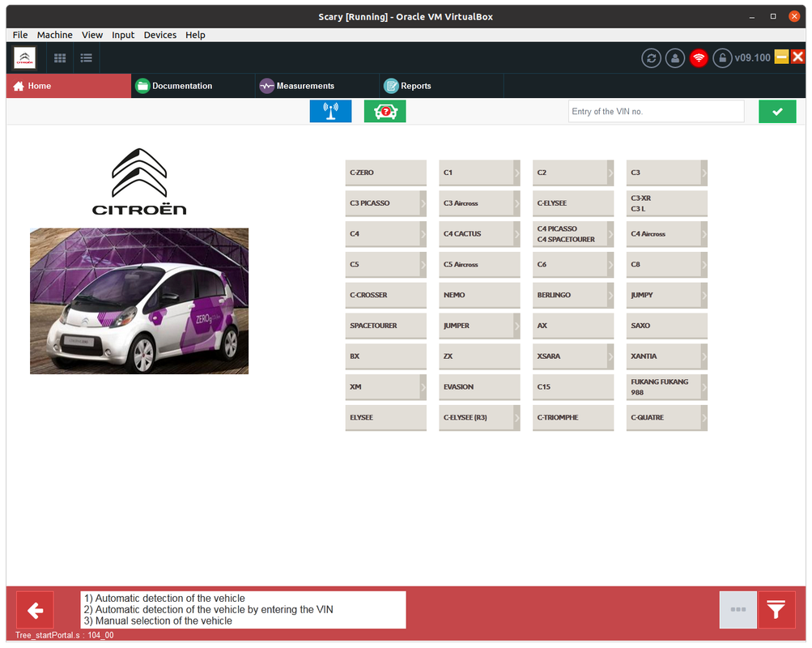Screen dimensions: 812x648
Task: Click the VIN number entry field
Action: pos(656,111)
